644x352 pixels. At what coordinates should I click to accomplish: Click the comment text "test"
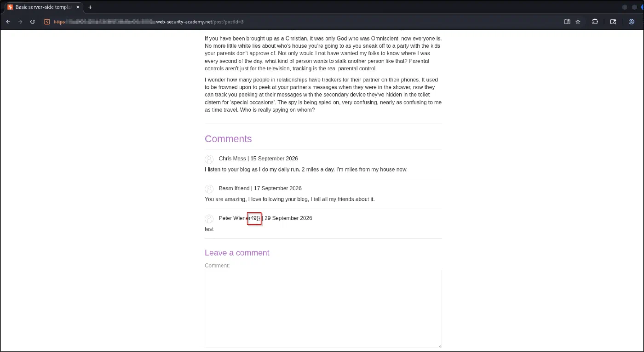209,229
